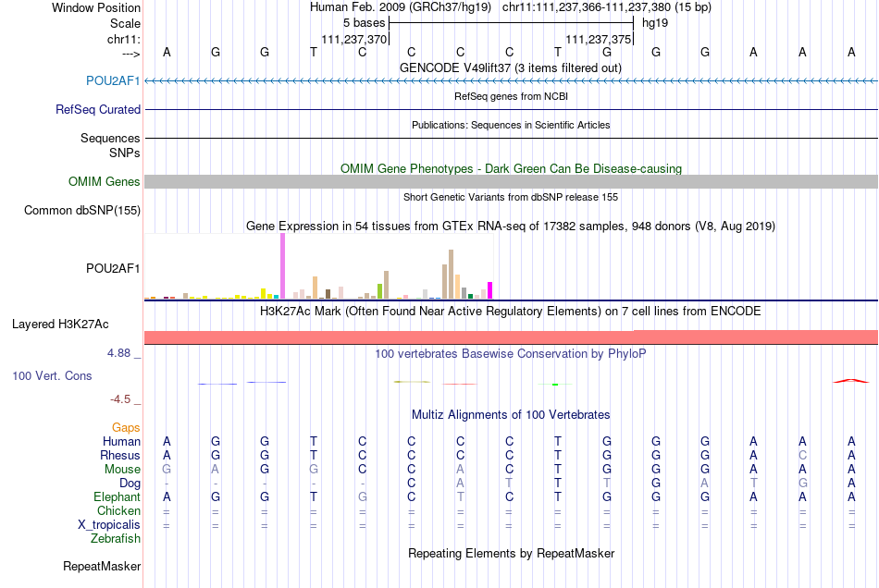Click 'Repeating Elements by RepeatMasker' title
Screen dimensions: 879x588
(x=511, y=554)
